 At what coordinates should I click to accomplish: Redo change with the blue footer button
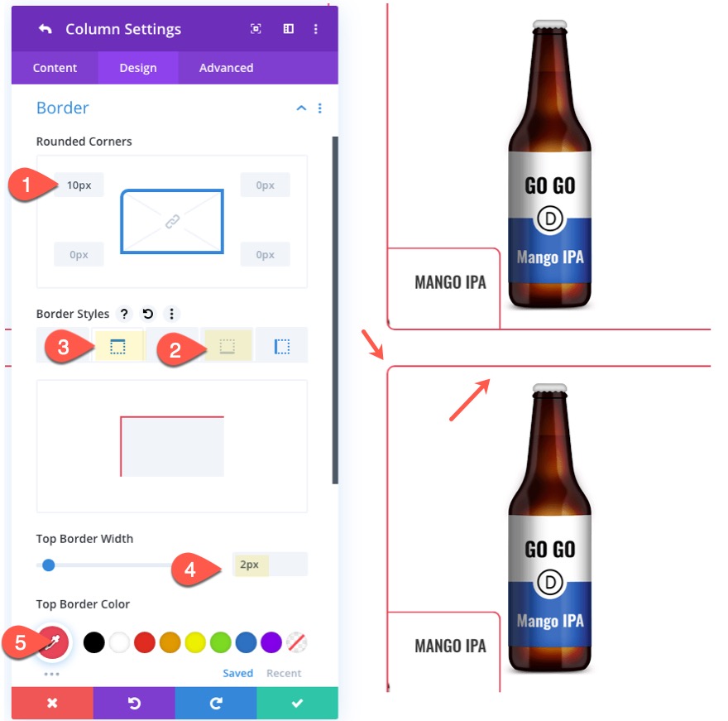coord(216,703)
